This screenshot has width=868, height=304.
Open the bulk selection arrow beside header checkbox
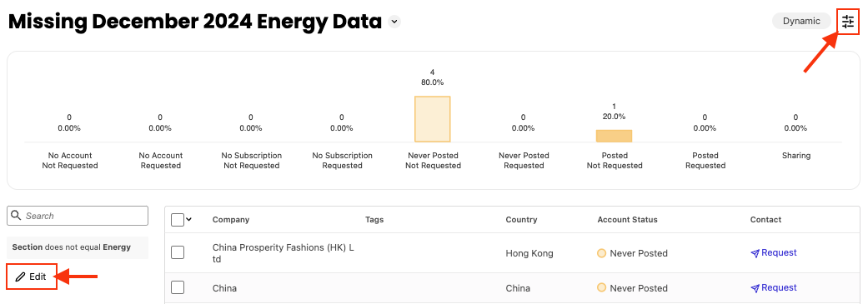188,219
